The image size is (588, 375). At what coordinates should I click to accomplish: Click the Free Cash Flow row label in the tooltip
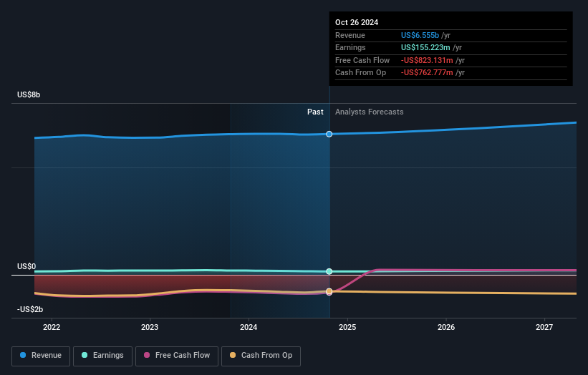[362, 60]
